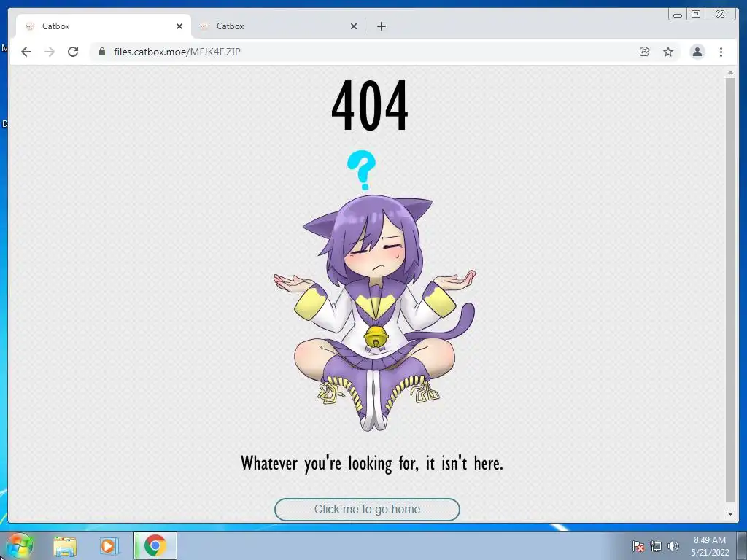
Task: Close the Chrome window
Action: point(720,15)
